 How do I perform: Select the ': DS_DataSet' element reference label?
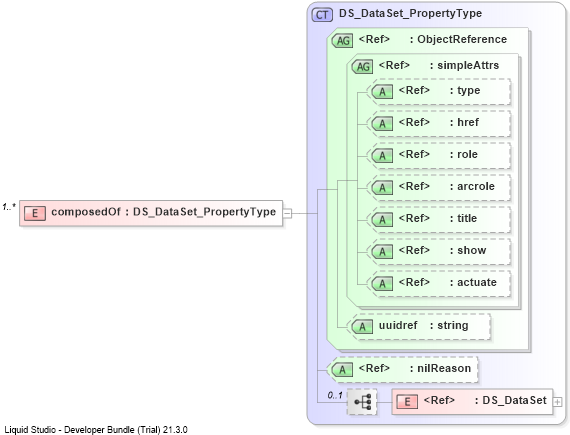pos(511,400)
